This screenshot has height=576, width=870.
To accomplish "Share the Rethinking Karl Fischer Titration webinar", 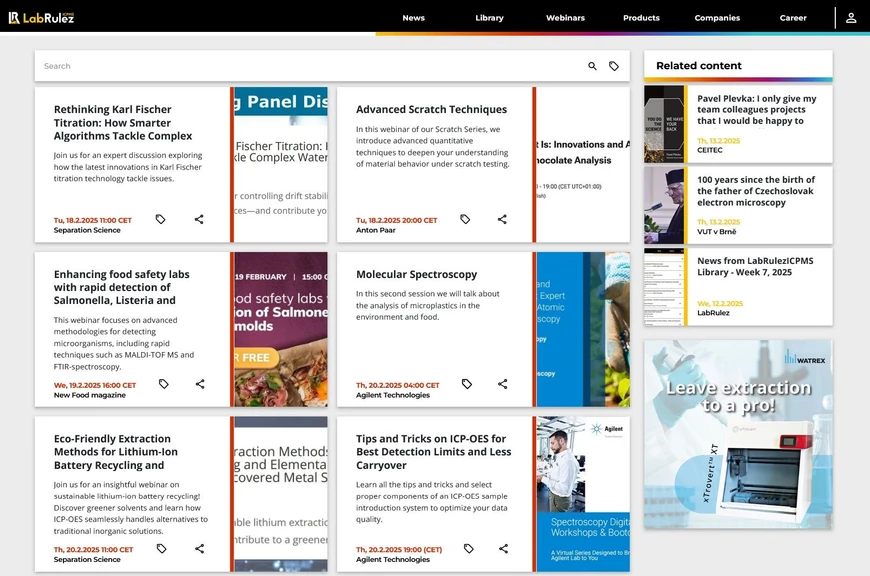I will tap(199, 219).
